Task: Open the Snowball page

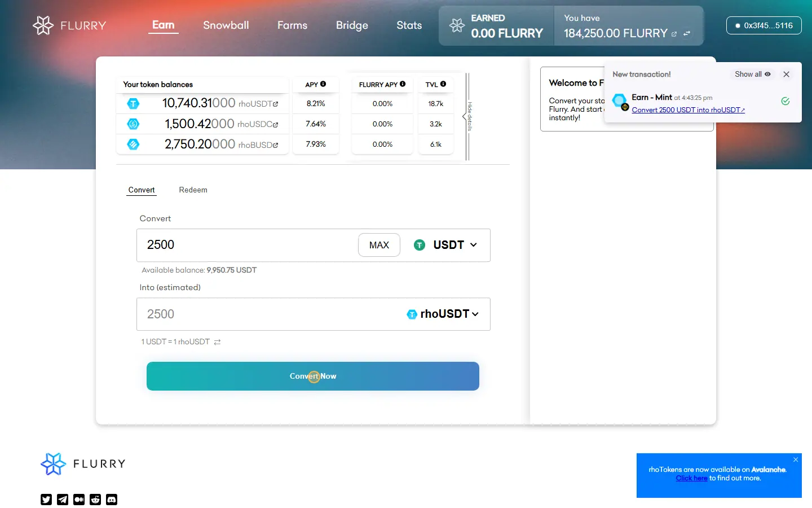Action: [x=226, y=25]
